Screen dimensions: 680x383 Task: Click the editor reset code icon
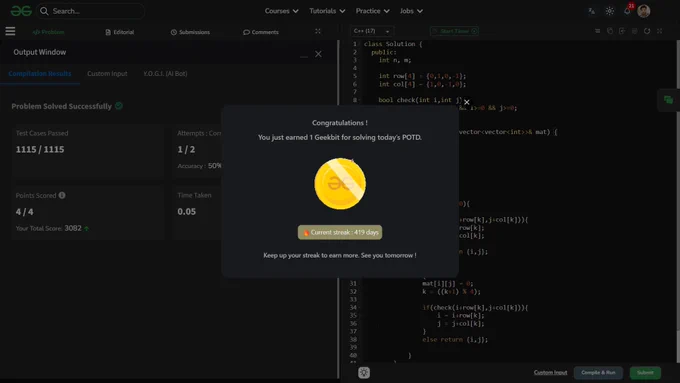[647, 31]
